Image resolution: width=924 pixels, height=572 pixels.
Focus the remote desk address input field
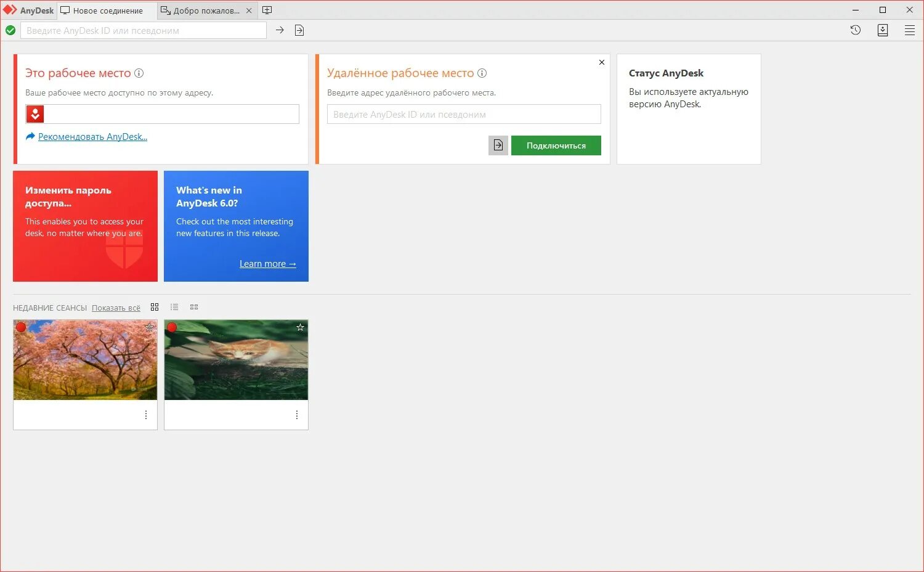point(464,114)
